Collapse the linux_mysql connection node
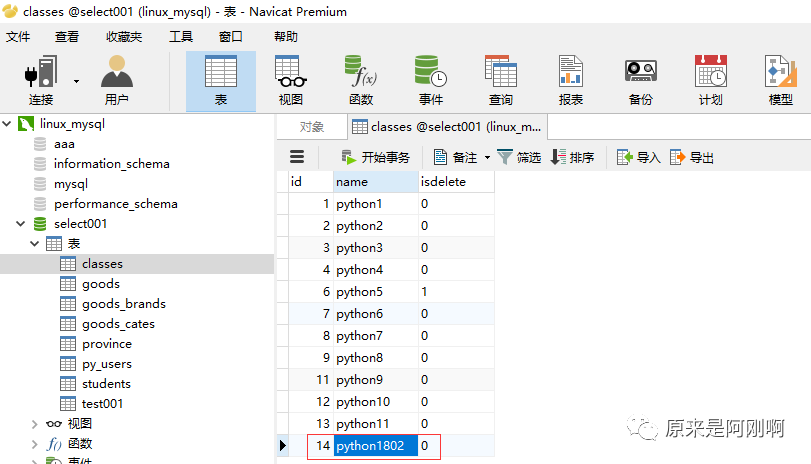The image size is (811, 464). [7, 124]
